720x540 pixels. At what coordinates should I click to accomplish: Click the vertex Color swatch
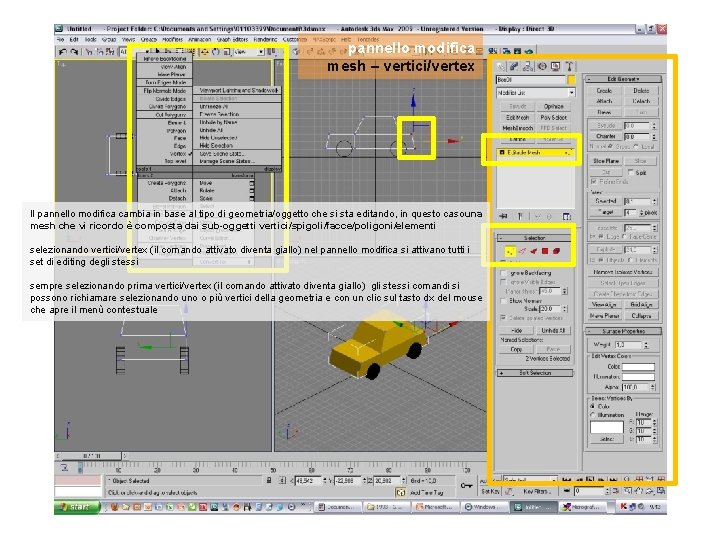pyautogui.click(x=638, y=366)
